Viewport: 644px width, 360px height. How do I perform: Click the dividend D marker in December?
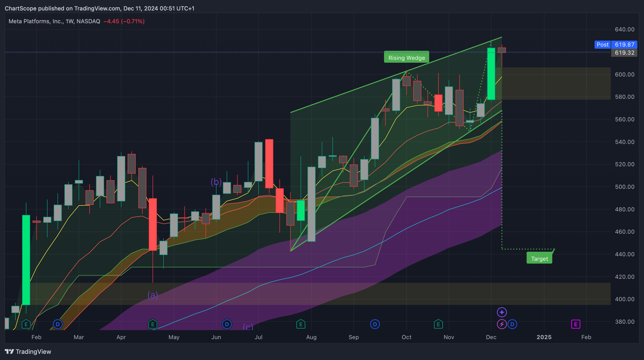(512, 324)
